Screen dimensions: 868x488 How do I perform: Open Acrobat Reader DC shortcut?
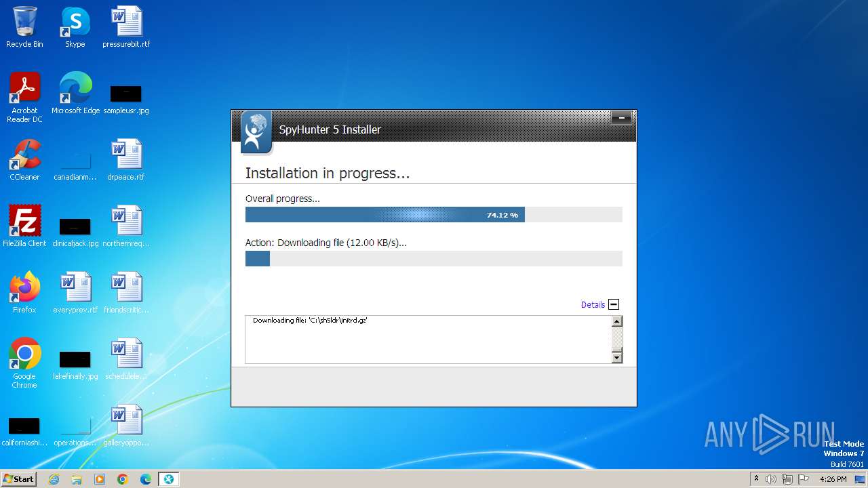[x=24, y=98]
